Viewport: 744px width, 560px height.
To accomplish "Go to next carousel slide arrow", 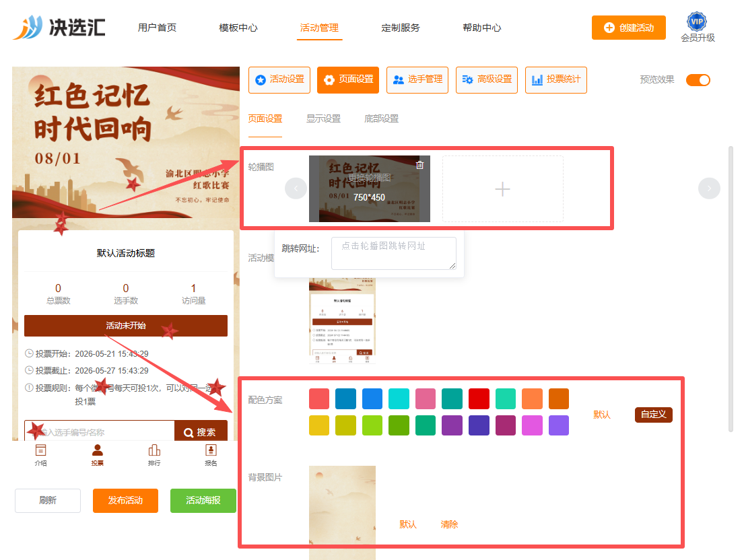I will (x=709, y=188).
